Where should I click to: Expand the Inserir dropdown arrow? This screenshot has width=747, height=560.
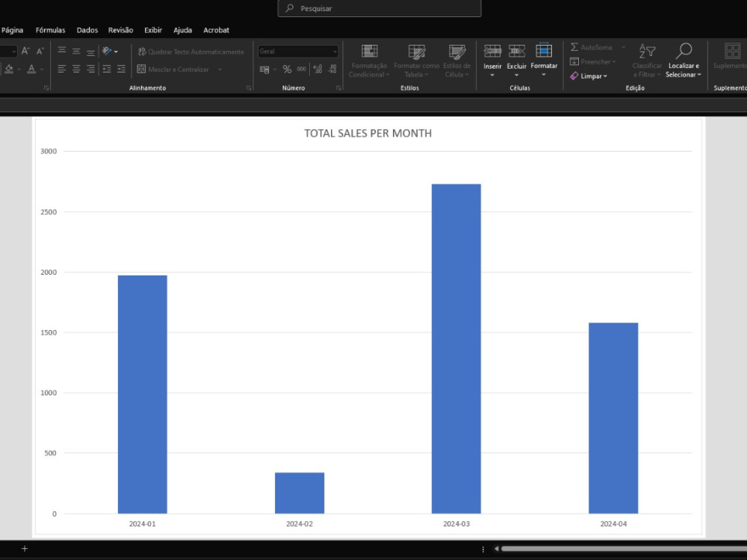coord(492,75)
